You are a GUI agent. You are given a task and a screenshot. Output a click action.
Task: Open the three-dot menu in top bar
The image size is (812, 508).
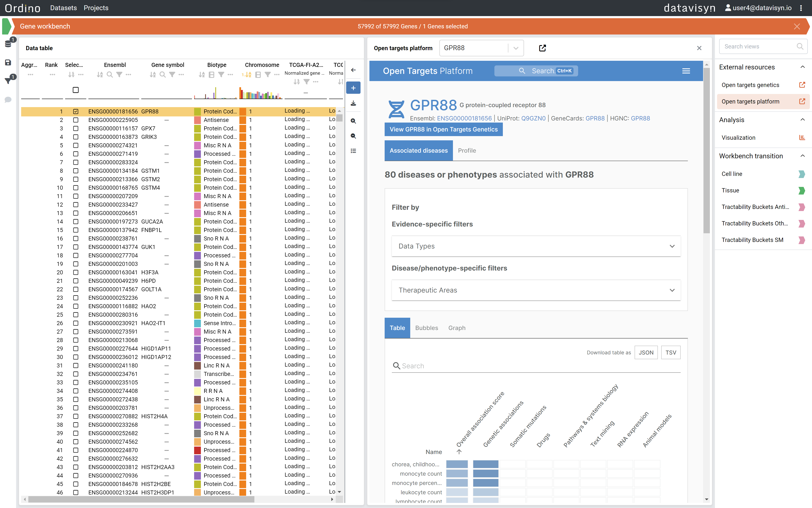pyautogui.click(x=801, y=8)
